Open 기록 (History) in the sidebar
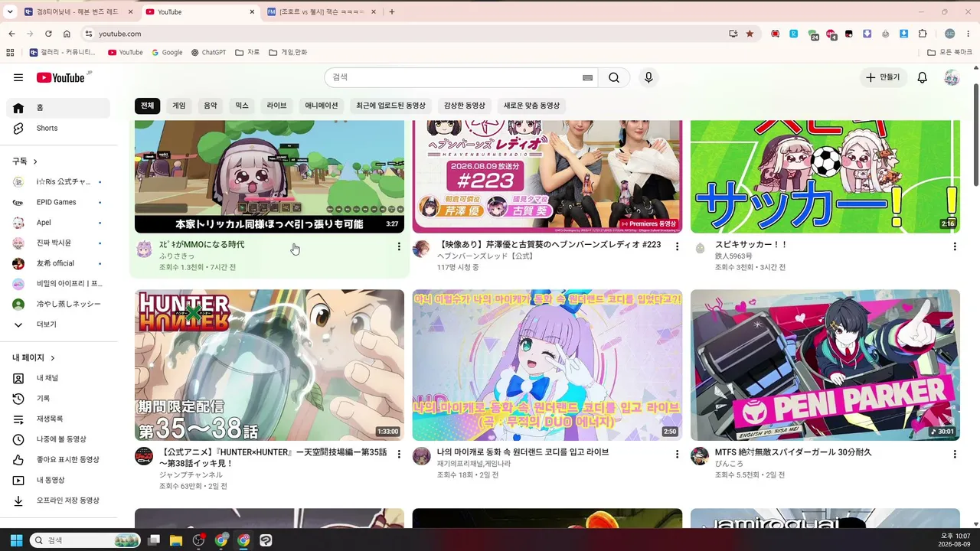This screenshot has height=551, width=980. point(58,399)
